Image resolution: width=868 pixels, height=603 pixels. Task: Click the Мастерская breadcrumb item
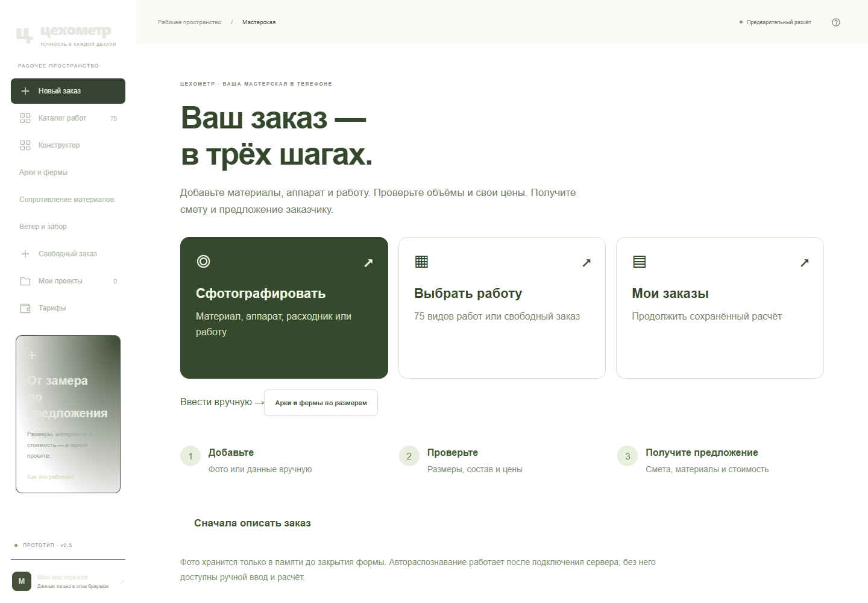(259, 22)
